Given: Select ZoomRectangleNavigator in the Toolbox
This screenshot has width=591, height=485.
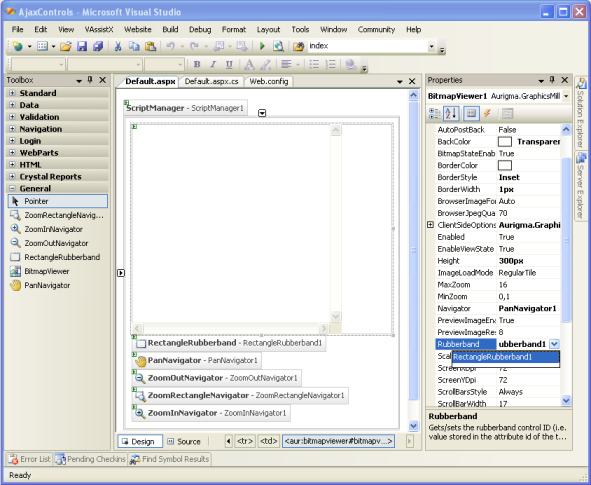Looking at the screenshot, I should click(57, 215).
